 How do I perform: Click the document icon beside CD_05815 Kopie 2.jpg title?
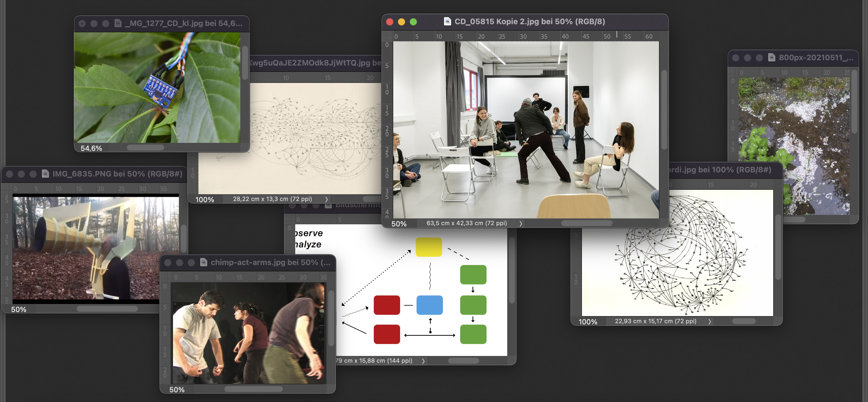tap(447, 22)
